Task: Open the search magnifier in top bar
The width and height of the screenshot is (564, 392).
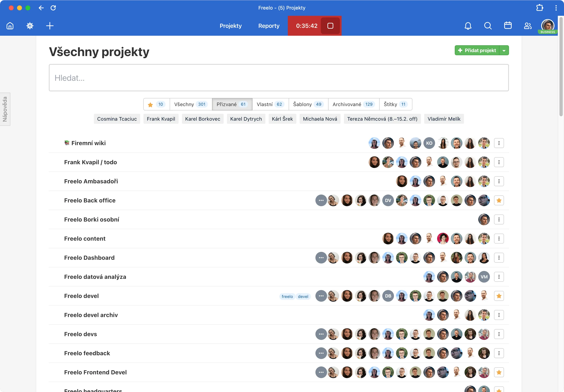Action: coord(488,26)
